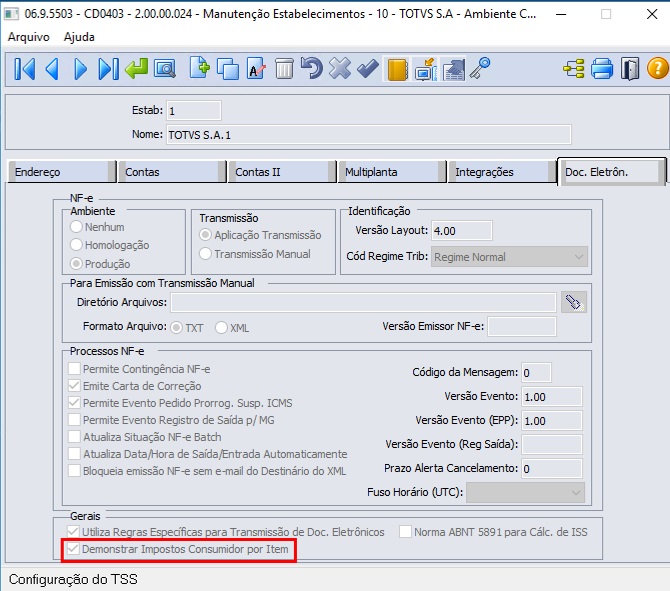Screen dimensions: 670x591
Task: Open Cód Regime Trib dropdown
Action: coord(509,257)
